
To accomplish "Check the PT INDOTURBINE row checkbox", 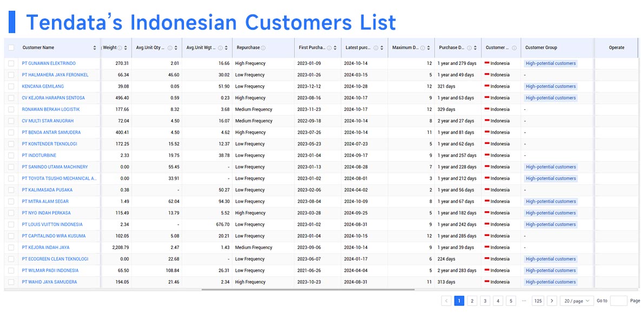I will (11, 155).
